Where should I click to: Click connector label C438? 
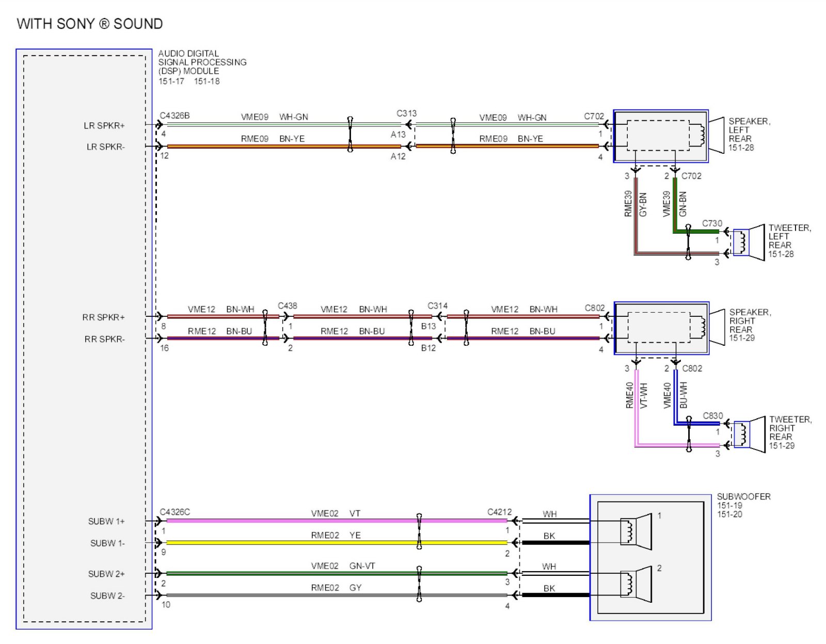tap(288, 305)
